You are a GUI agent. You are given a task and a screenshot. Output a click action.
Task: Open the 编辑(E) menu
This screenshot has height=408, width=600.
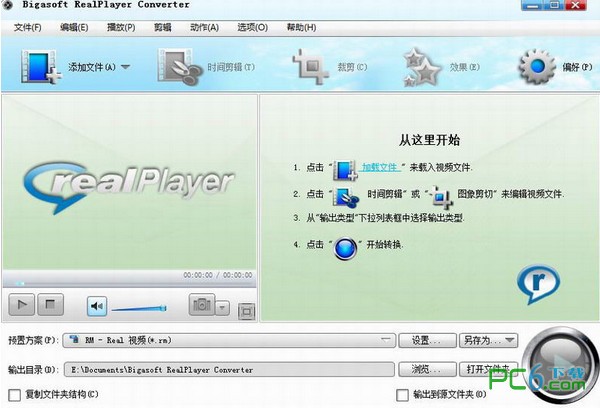click(x=74, y=28)
